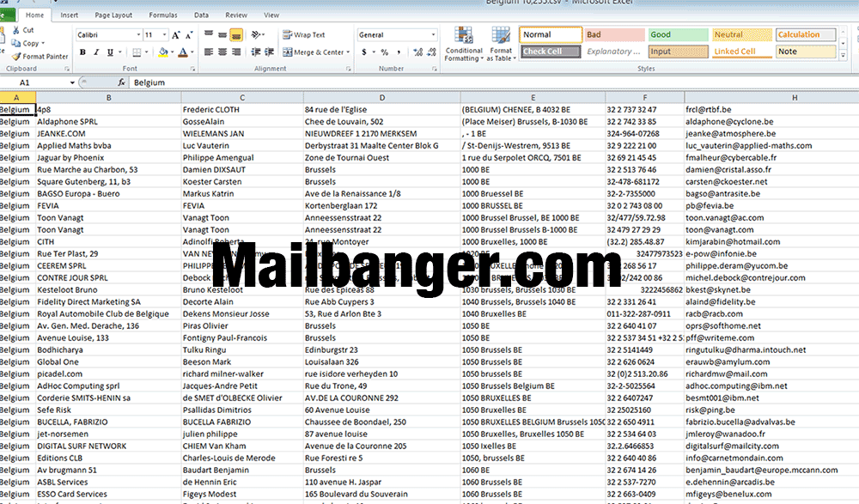
Task: Open the Data tab
Action: (201, 15)
